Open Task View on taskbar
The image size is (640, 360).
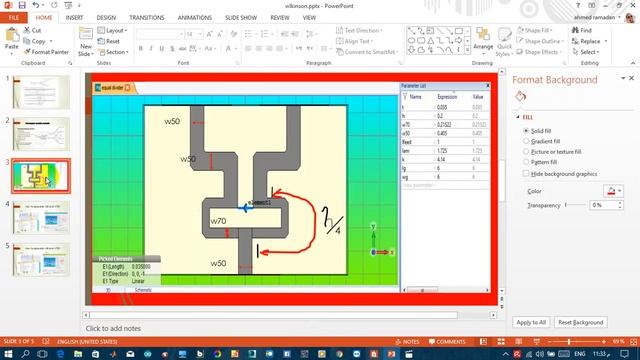pyautogui.click(x=42, y=354)
